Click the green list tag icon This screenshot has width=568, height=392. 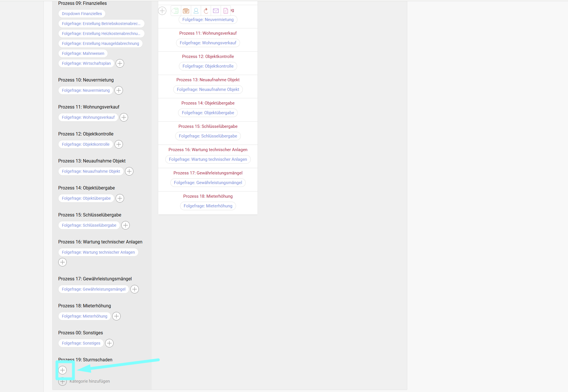[x=175, y=11]
